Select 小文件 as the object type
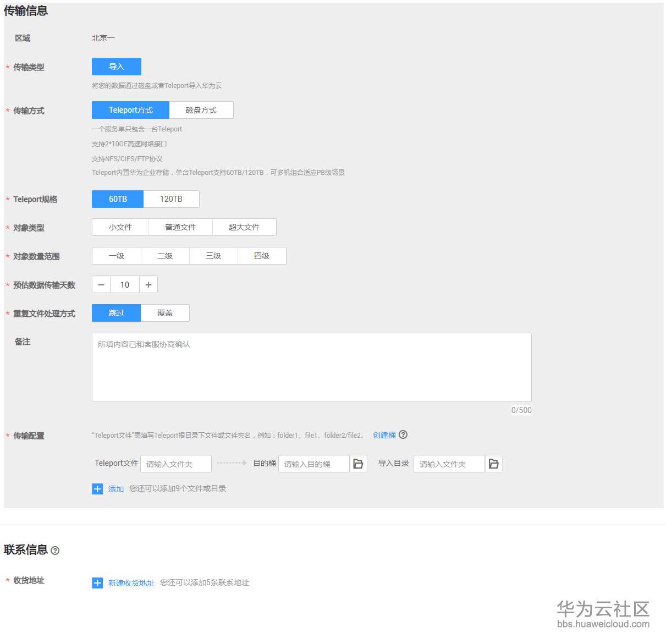 (120, 227)
